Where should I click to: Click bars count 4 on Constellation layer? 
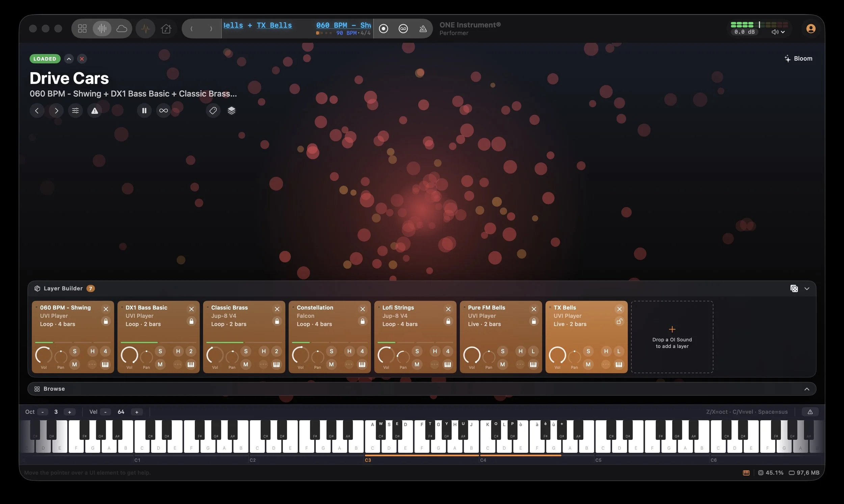pos(362,351)
